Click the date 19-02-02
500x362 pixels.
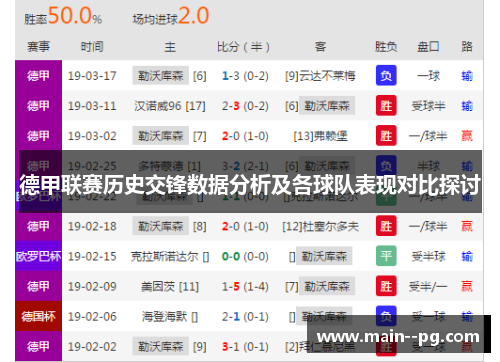coord(92,347)
